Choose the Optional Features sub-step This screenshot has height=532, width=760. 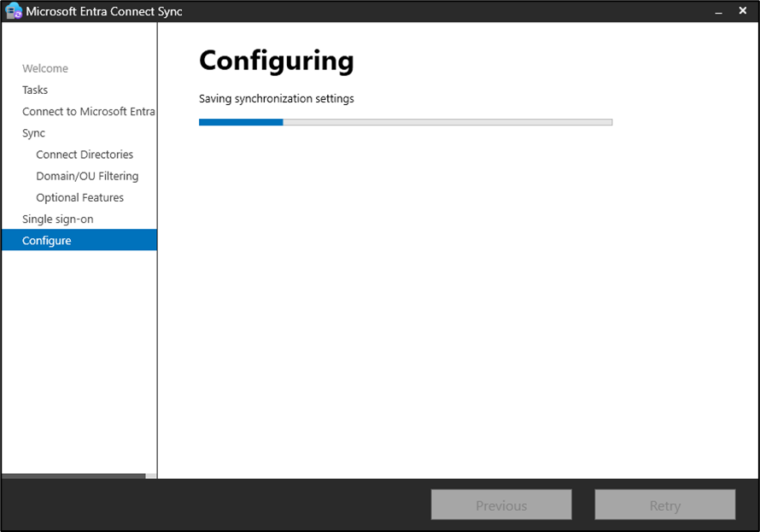coord(79,197)
